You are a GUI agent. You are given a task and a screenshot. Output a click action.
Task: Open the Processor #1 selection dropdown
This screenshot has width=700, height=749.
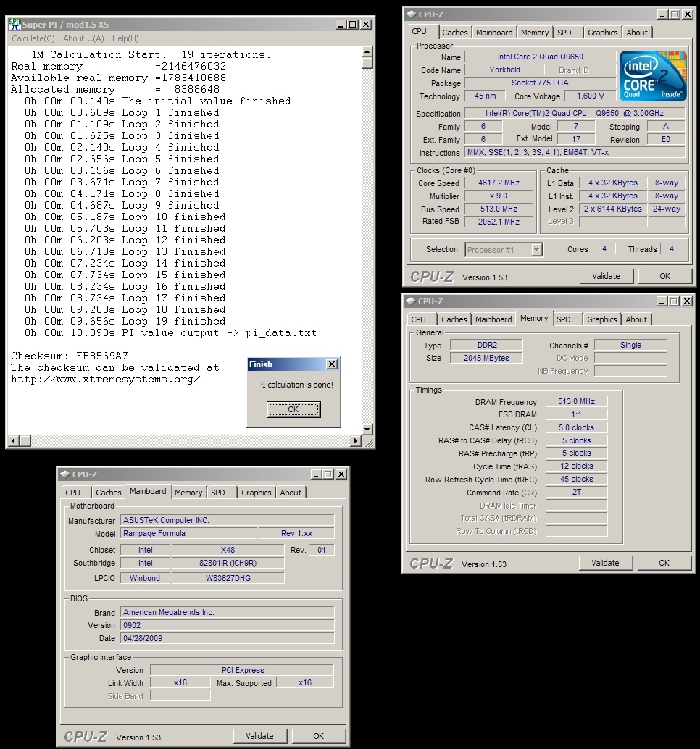pos(536,250)
